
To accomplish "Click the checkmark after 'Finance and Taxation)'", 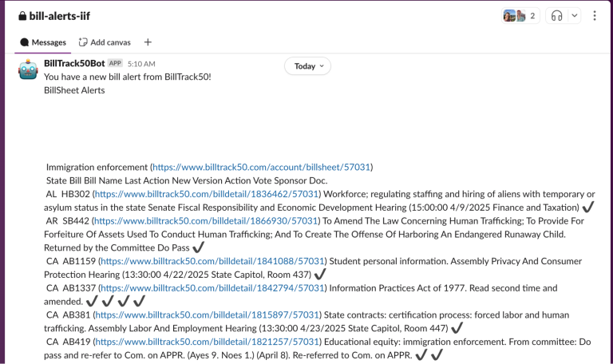I will click(588, 207).
